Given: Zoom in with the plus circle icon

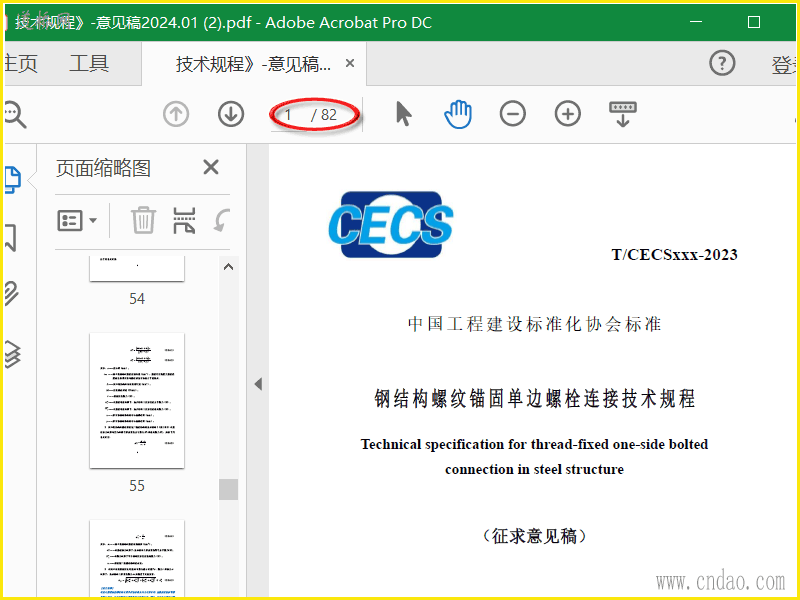Looking at the screenshot, I should click(568, 113).
